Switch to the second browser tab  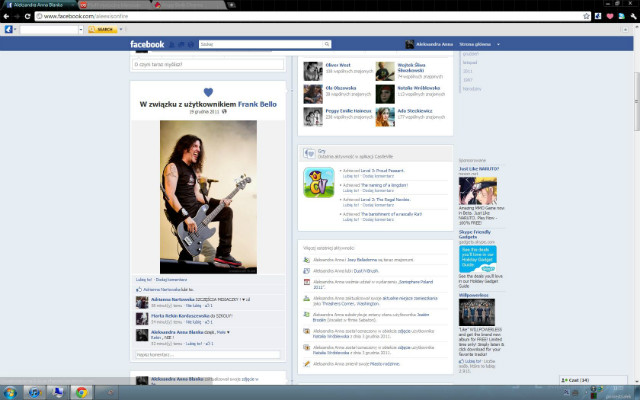[114, 5]
